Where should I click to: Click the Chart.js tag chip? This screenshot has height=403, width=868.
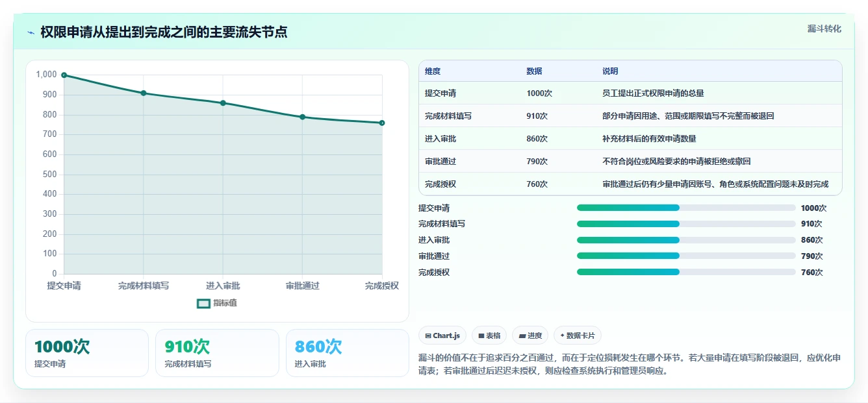[x=442, y=336]
